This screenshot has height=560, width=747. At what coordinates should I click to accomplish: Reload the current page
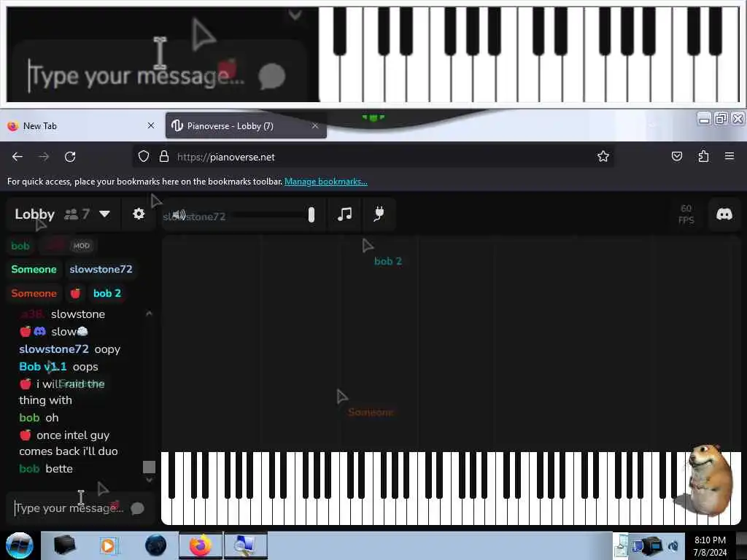[70, 157]
